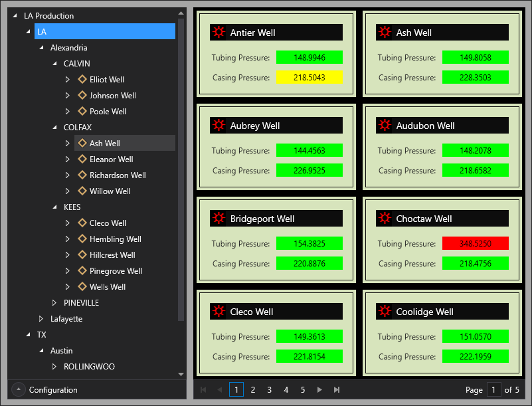The width and height of the screenshot is (532, 406).
Task: Select the TX node in the tree
Action: 41,335
